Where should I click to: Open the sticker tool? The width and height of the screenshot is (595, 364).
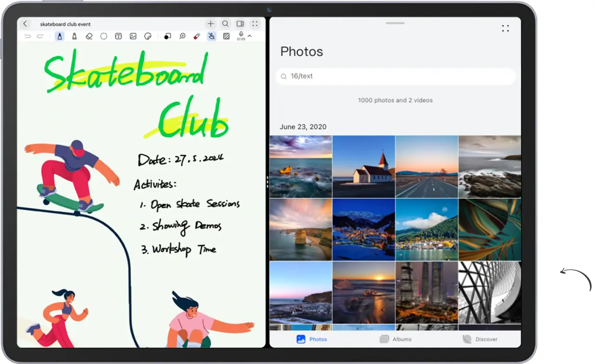point(148,36)
